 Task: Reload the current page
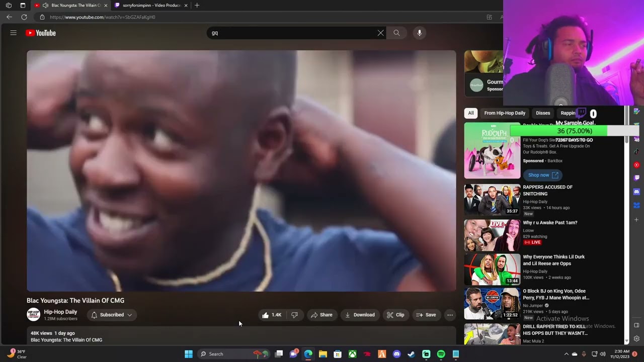point(24,17)
